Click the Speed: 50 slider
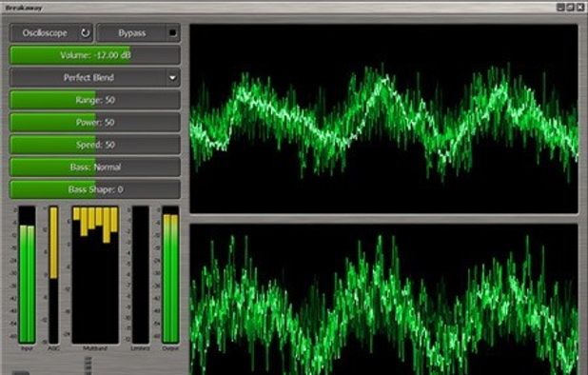This screenshot has width=588, height=375. tap(95, 145)
